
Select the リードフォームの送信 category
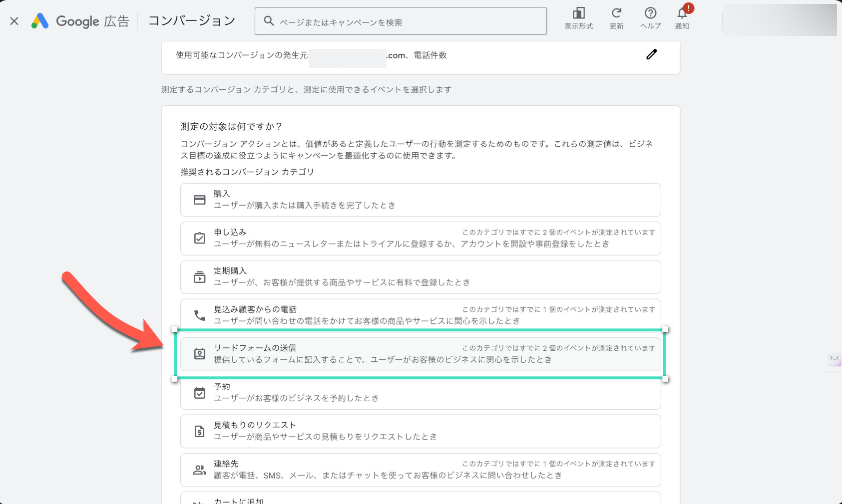coord(420,354)
